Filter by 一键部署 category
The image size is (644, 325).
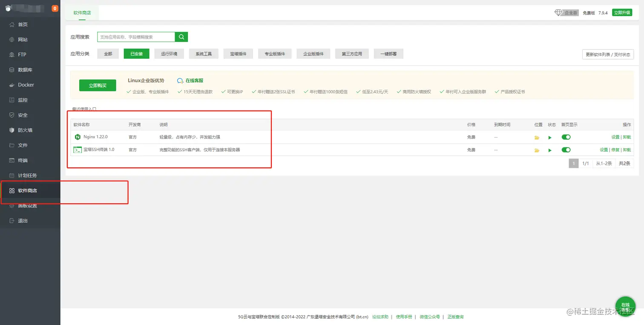tap(388, 54)
